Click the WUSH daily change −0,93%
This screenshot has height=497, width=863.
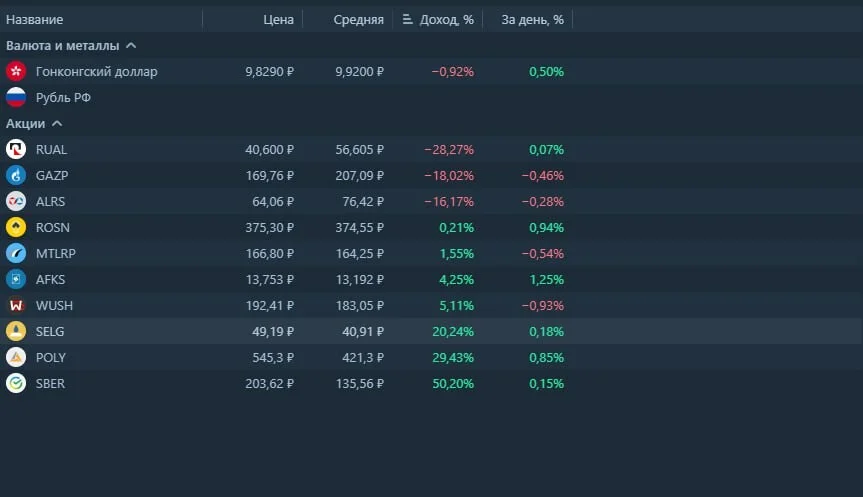(543, 305)
